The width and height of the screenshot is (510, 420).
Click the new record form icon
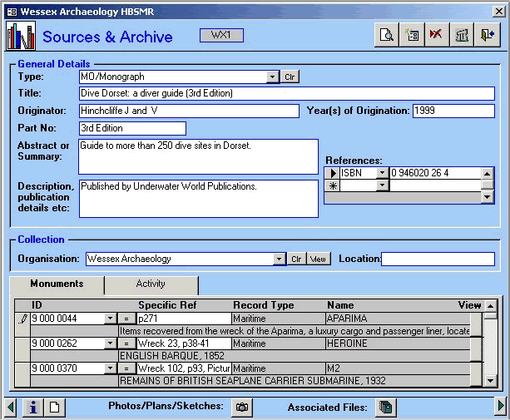coord(411,36)
